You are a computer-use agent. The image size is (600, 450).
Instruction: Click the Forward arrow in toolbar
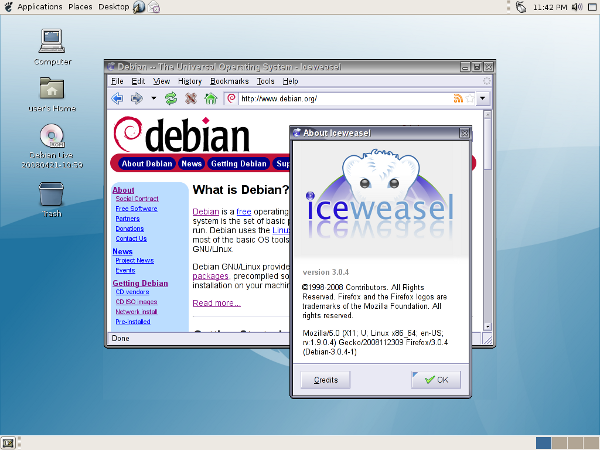pos(136,98)
